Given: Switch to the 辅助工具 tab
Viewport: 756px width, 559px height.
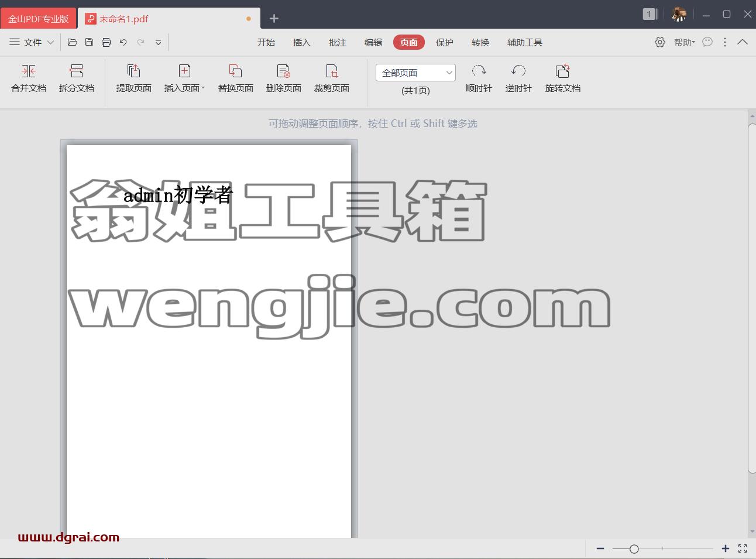Looking at the screenshot, I should [x=525, y=42].
